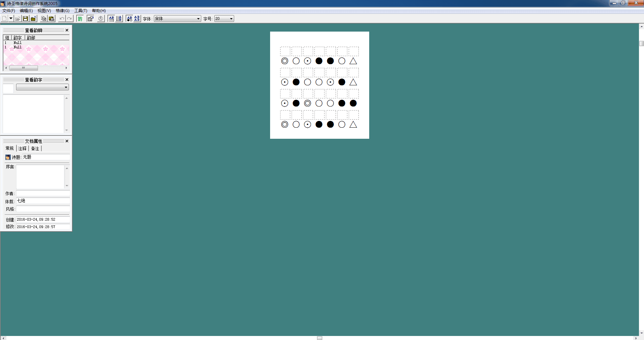
Task: Switch to the 常规 tab
Action: click(x=10, y=148)
